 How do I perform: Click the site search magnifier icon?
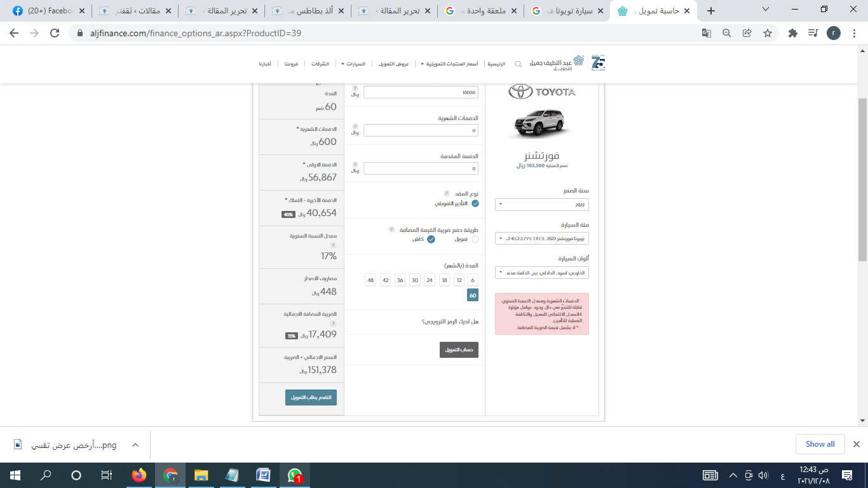[518, 64]
